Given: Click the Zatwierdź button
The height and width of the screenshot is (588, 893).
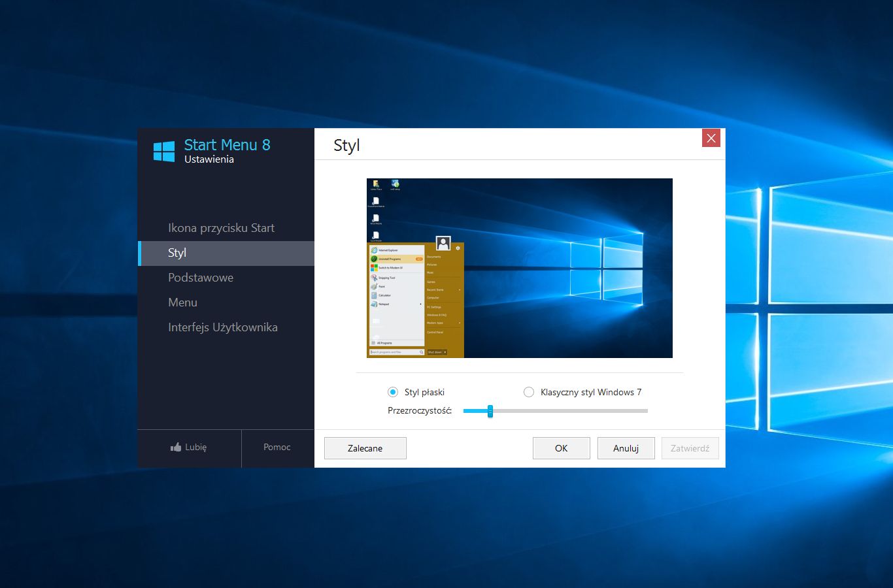Looking at the screenshot, I should tap(690, 448).
